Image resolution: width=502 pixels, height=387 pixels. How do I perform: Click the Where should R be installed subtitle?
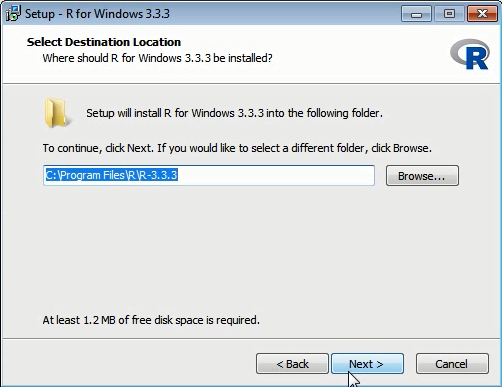pyautogui.click(x=157, y=58)
